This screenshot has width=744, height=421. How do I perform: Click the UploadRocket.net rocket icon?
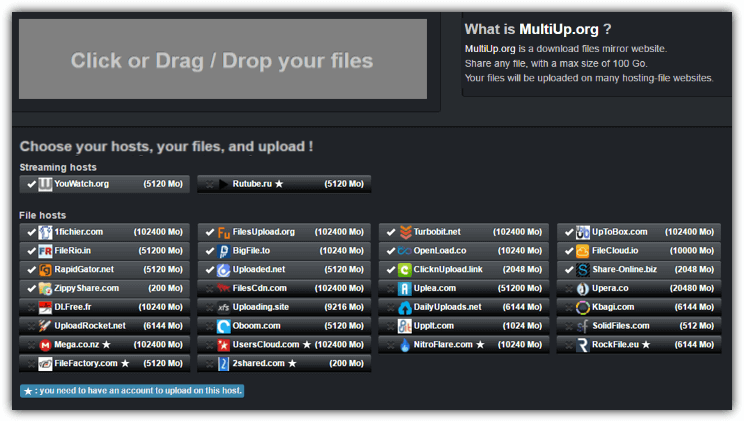point(45,326)
